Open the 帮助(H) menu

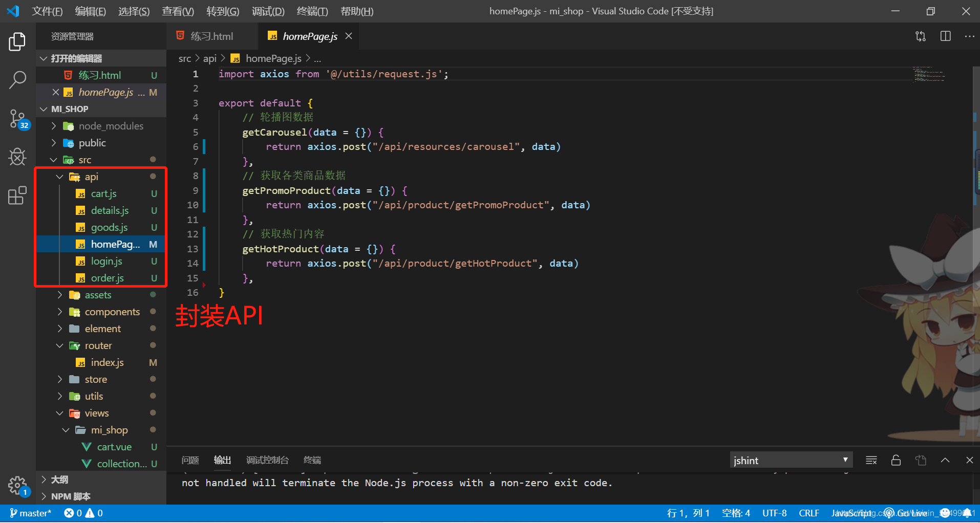tap(357, 11)
